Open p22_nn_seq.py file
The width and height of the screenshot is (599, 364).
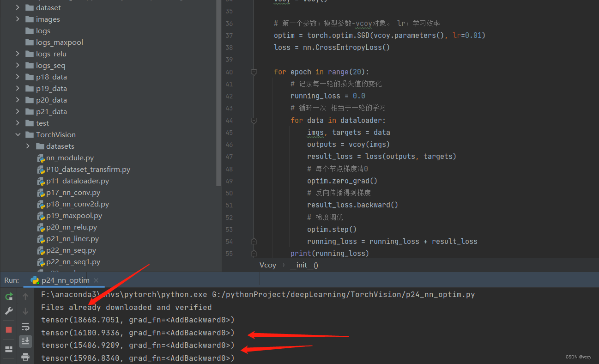pyautogui.click(x=71, y=250)
